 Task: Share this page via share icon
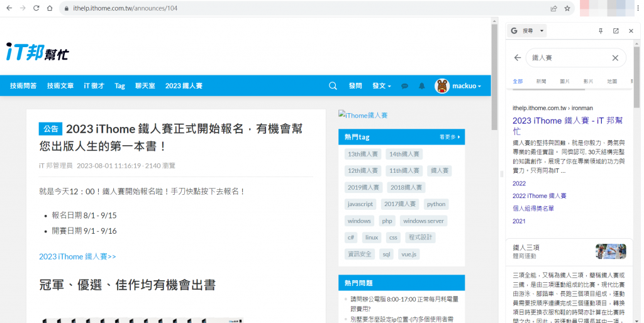pos(553,8)
